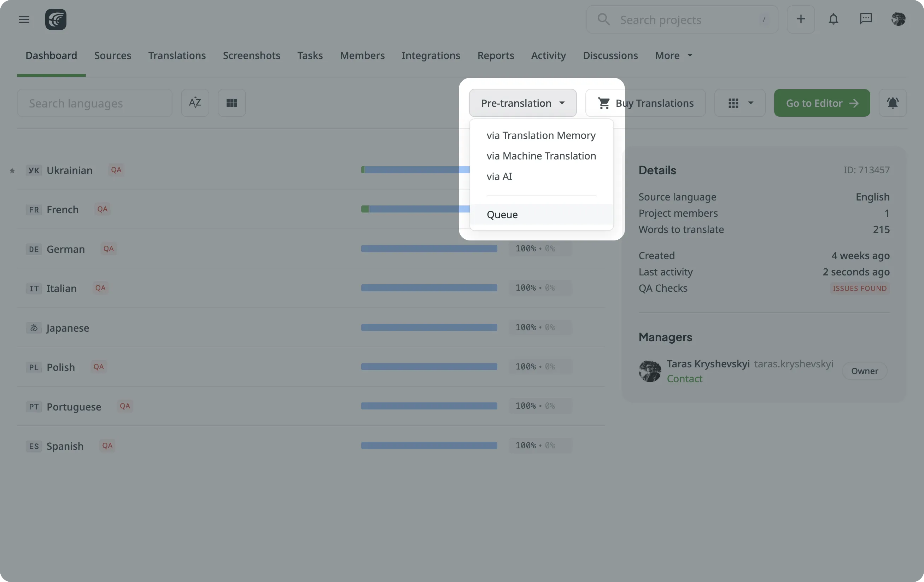Click the German progress bar
The height and width of the screenshot is (582, 924).
(429, 249)
